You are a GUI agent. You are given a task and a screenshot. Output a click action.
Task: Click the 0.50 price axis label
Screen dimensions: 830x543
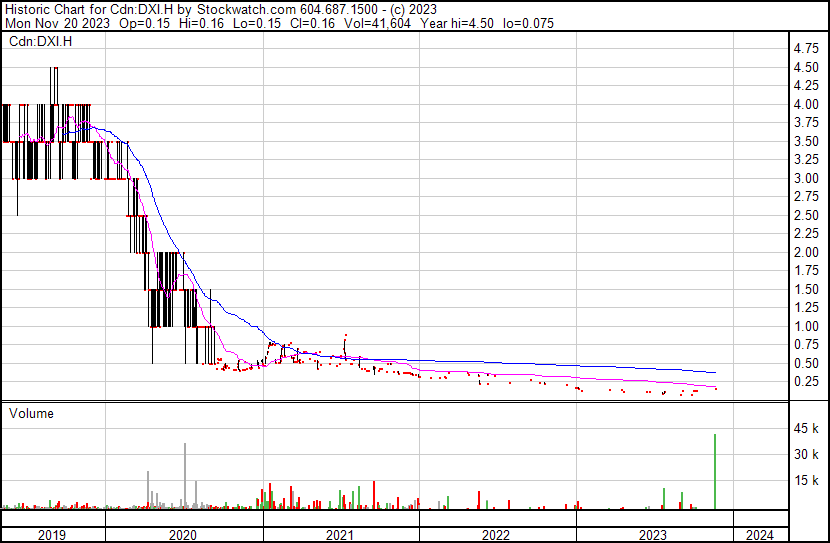pyautogui.click(x=806, y=363)
